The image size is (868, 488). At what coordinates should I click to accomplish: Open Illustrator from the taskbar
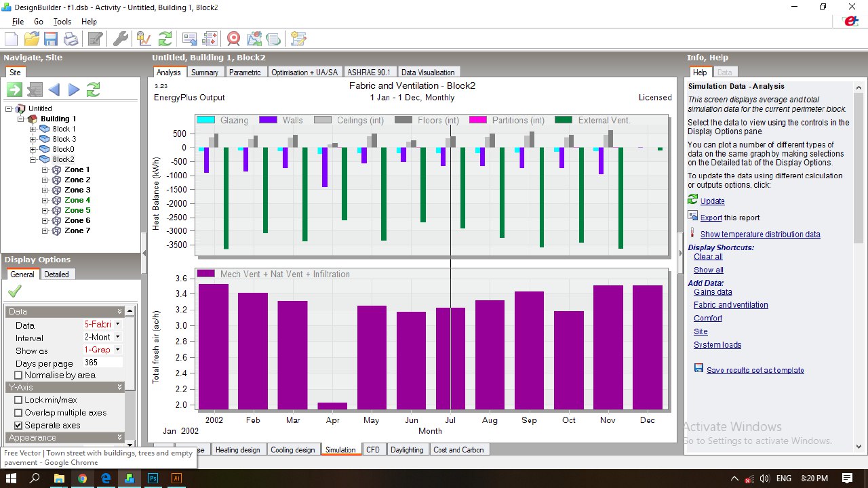pyautogui.click(x=176, y=478)
